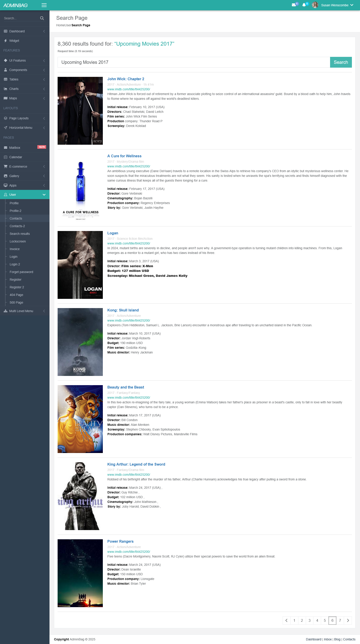Screen dimensions: 360x644
Task: Open the Power Rangers title link
Action: tap(120, 542)
